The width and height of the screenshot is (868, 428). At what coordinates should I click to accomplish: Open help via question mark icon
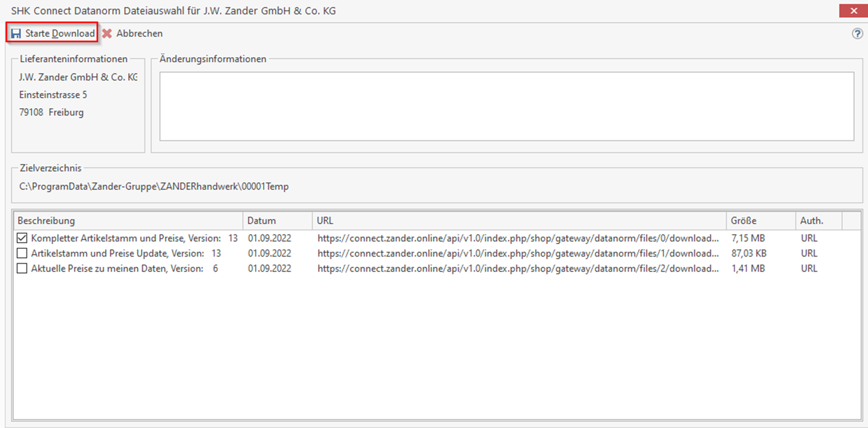[857, 34]
